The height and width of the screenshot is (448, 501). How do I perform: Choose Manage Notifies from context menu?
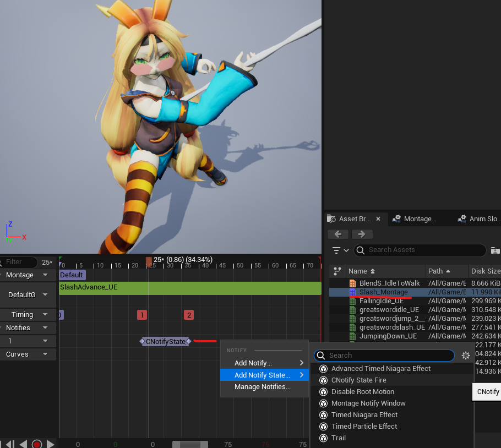pyautogui.click(x=265, y=387)
